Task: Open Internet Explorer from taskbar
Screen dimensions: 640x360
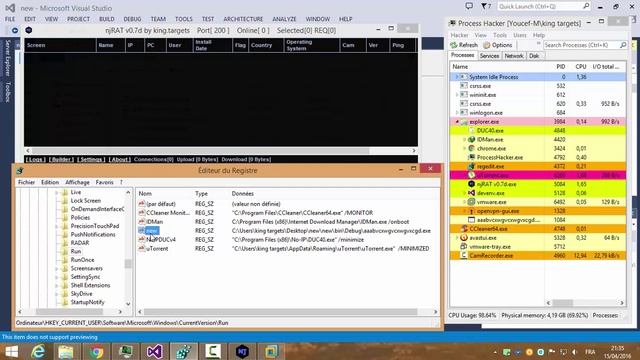Action: click(x=38, y=351)
